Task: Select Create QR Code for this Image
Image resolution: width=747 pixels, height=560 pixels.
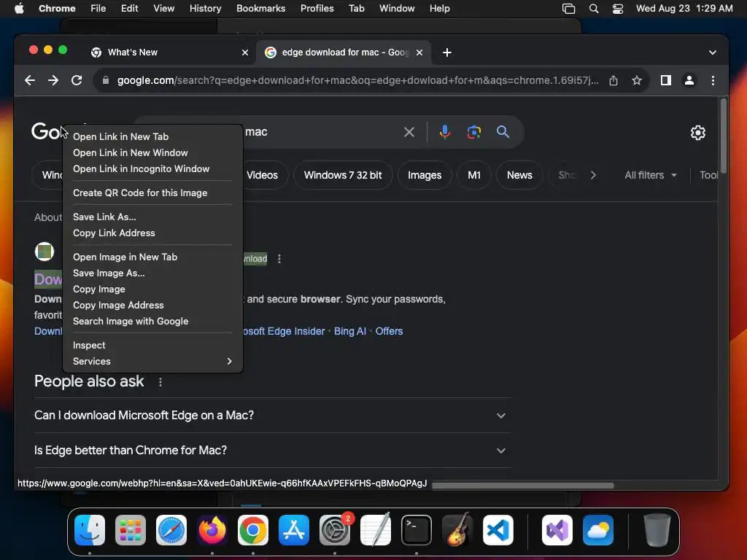Action: pos(152,192)
